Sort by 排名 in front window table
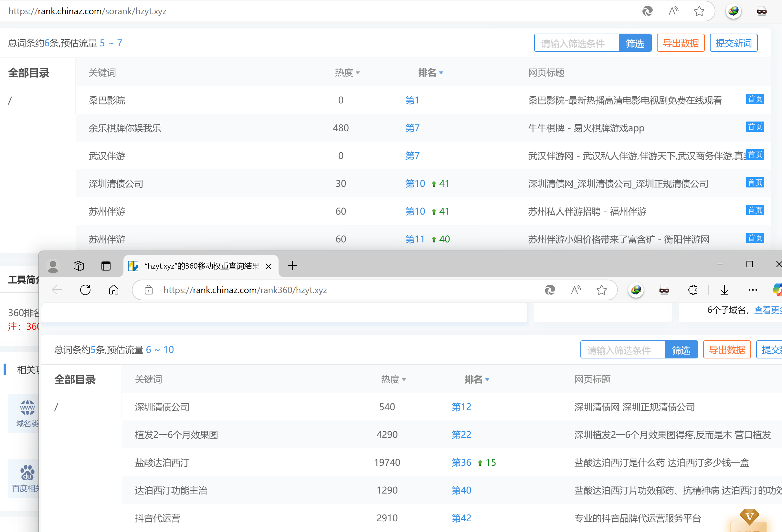The image size is (782, 532). (x=476, y=379)
